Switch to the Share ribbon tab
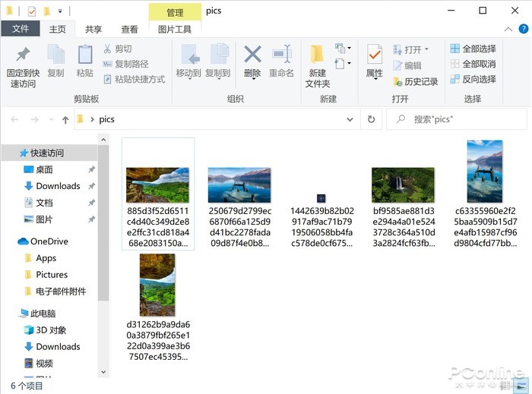Image resolution: width=532 pixels, height=394 pixels. (x=93, y=30)
